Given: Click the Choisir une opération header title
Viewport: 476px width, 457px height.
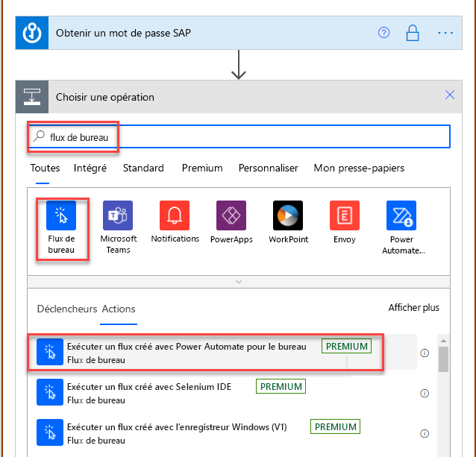Looking at the screenshot, I should point(105,97).
